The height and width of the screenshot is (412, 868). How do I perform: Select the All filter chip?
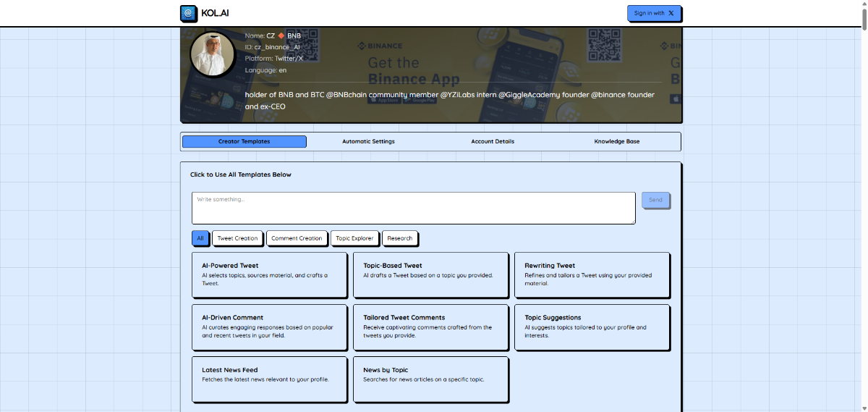200,238
